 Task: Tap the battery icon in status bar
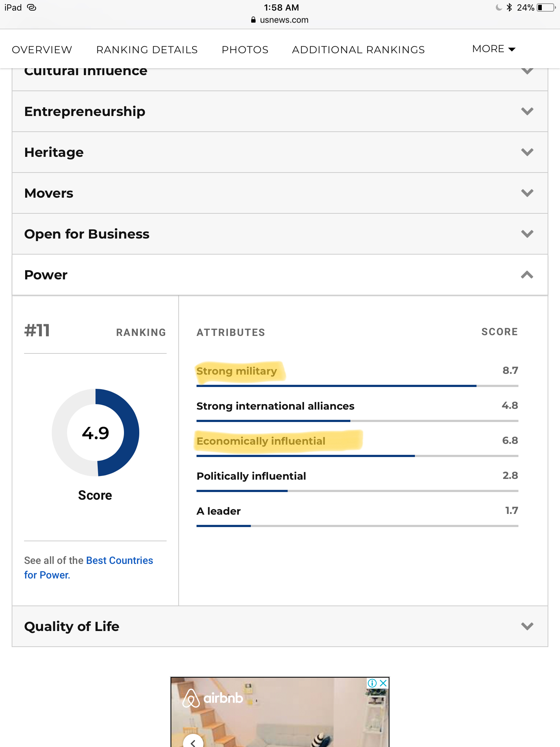[x=546, y=8]
